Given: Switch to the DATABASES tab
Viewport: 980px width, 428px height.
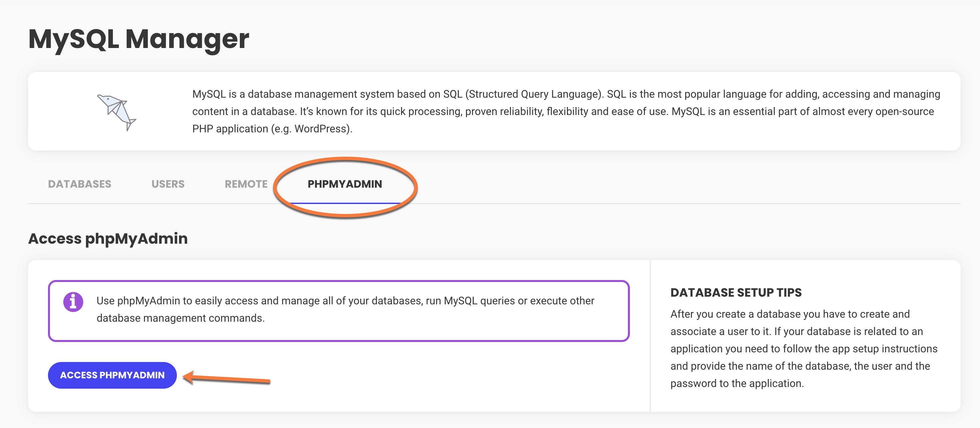Looking at the screenshot, I should (80, 184).
